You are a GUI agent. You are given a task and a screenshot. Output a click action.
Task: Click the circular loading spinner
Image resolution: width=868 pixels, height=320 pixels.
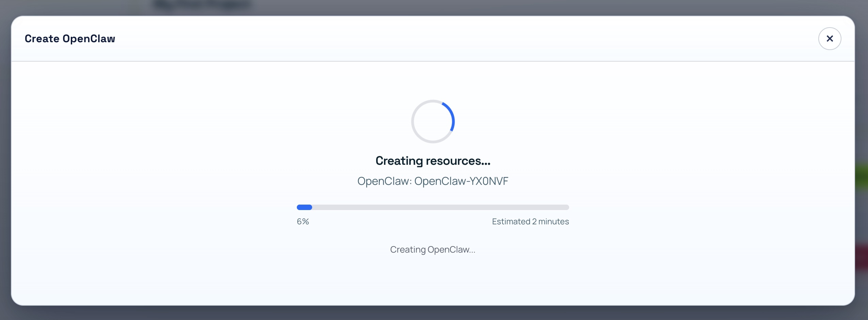(x=433, y=122)
